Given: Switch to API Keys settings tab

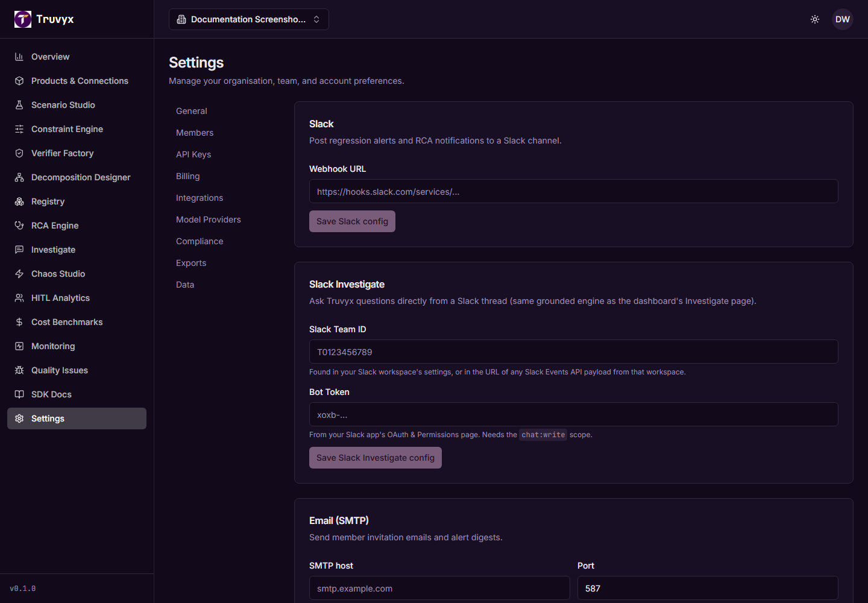Looking at the screenshot, I should 193,154.
